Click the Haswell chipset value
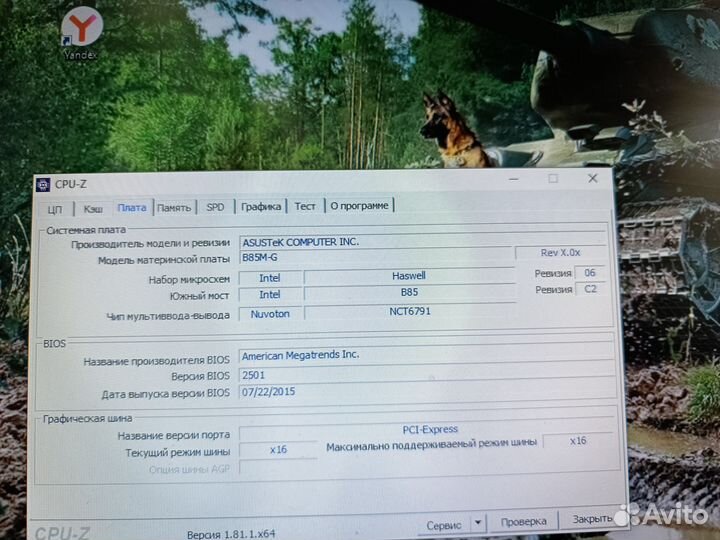 pos(409,276)
